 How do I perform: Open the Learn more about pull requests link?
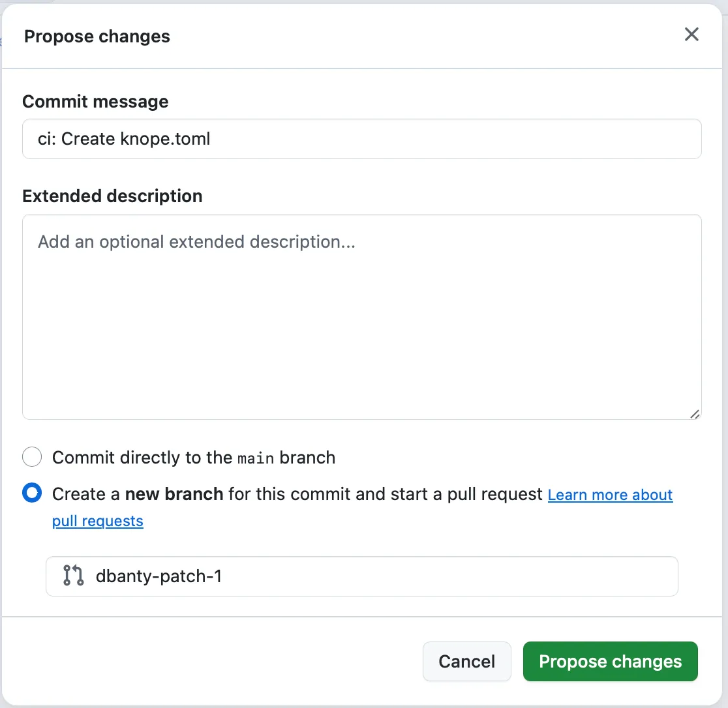point(610,495)
